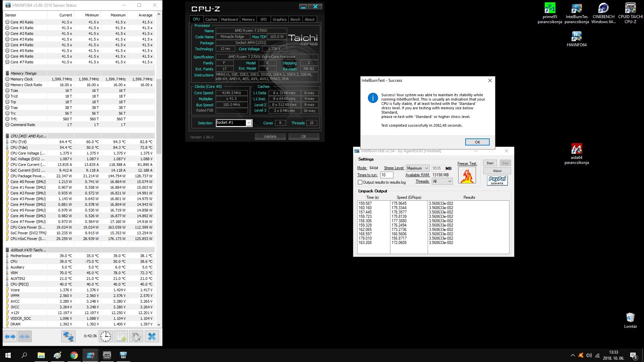The height and width of the screenshot is (362, 644).
Task: Click IntelBurnTest Stop button
Action: (x=505, y=163)
